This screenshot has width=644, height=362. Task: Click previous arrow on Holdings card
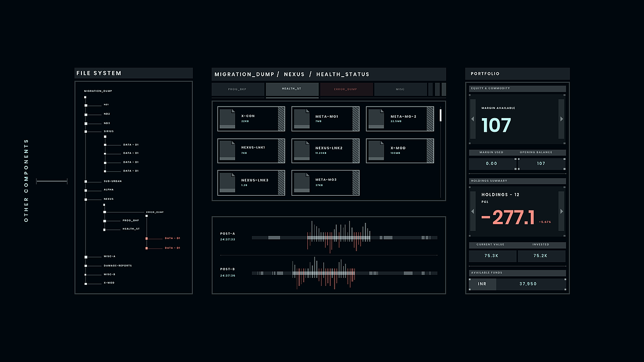tap(472, 211)
